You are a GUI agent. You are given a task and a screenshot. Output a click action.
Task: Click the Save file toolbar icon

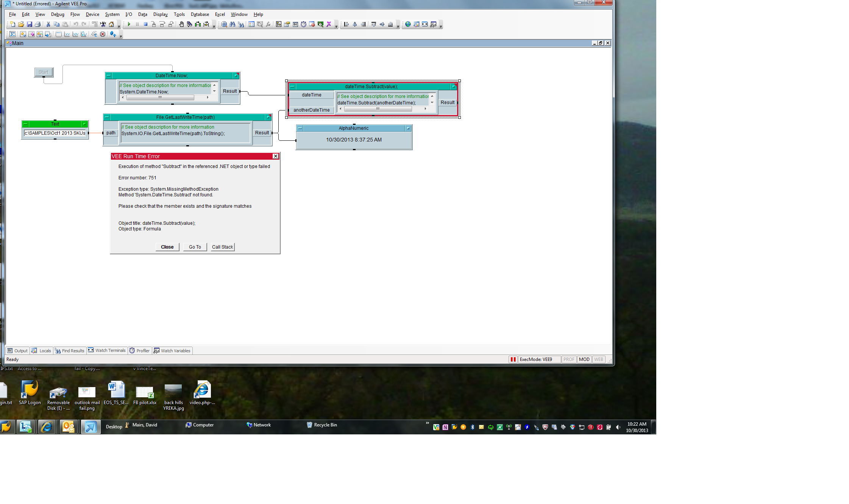29,24
